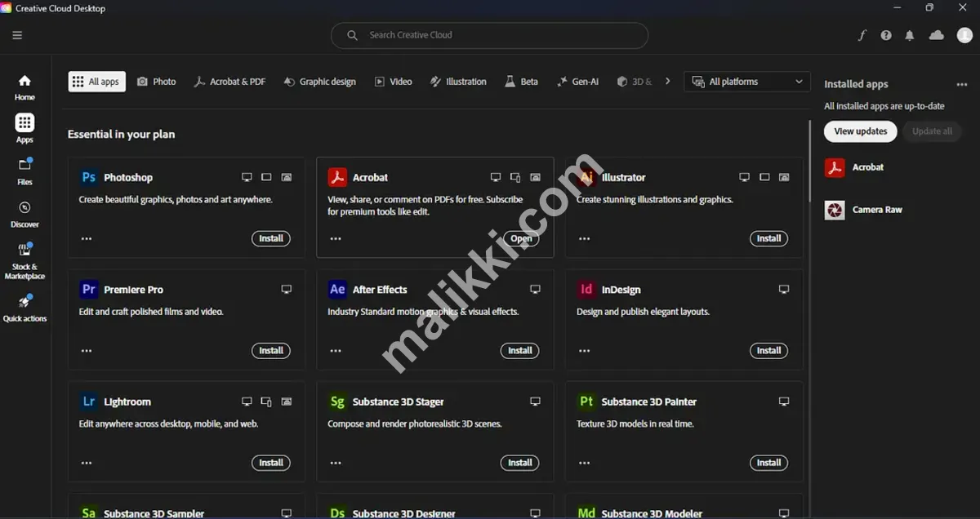Click "All installed apps are up-to-date" text
Image resolution: width=980 pixels, height=519 pixels.
884,106
